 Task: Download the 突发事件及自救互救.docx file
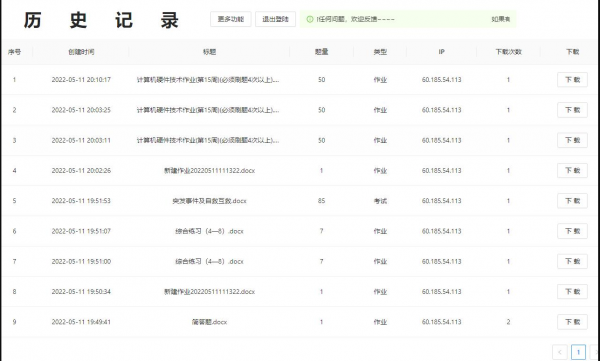[x=572, y=201]
